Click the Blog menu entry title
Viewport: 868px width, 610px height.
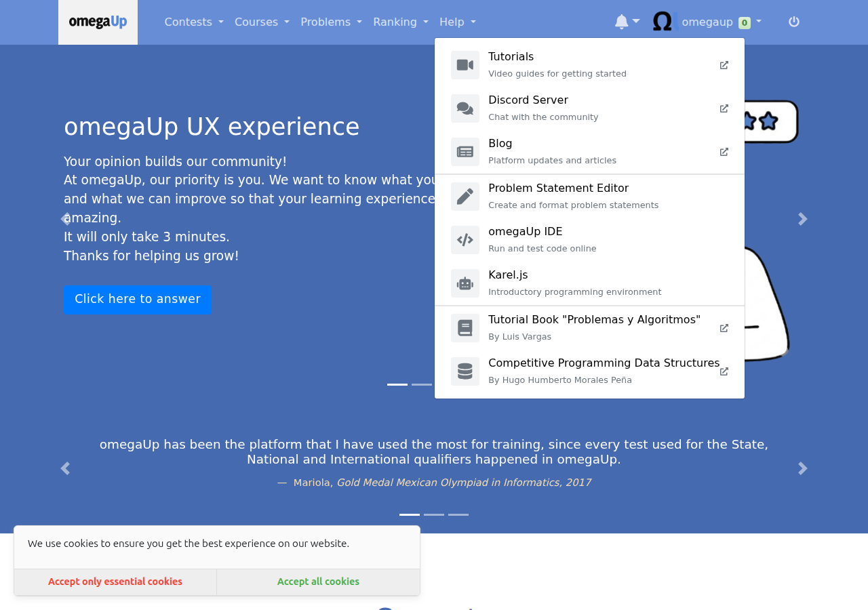tap(500, 144)
